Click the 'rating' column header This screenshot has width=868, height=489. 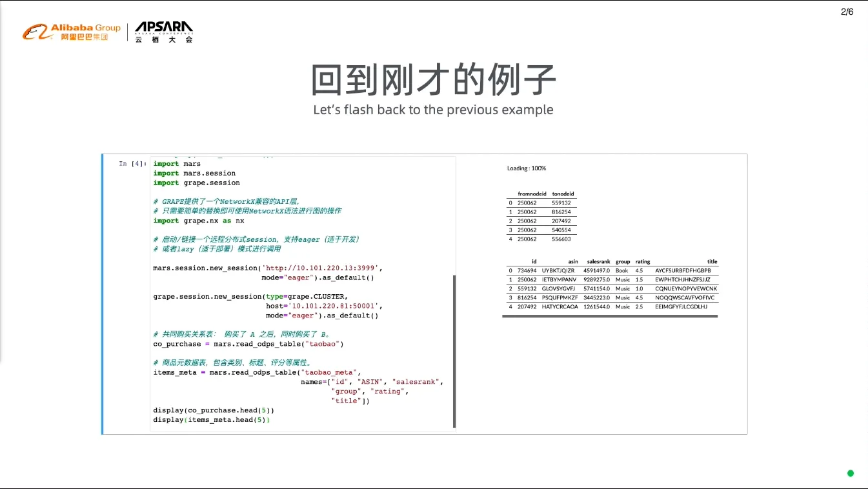(x=643, y=262)
